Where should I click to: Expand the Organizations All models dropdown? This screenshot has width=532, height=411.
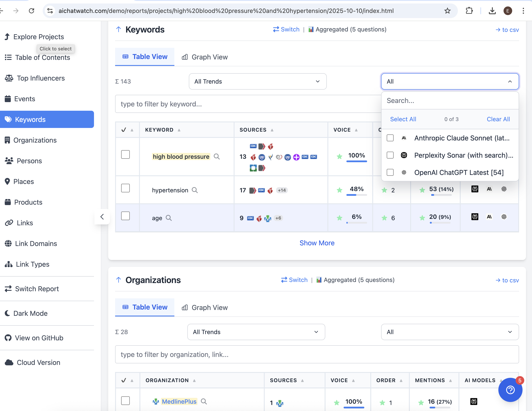coord(450,332)
